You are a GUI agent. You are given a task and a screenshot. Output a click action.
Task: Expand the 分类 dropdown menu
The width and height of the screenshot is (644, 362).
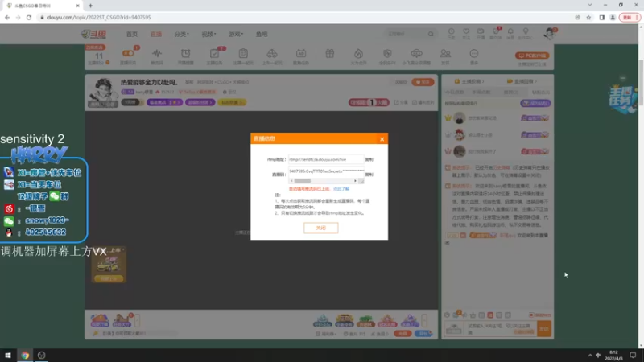(182, 34)
